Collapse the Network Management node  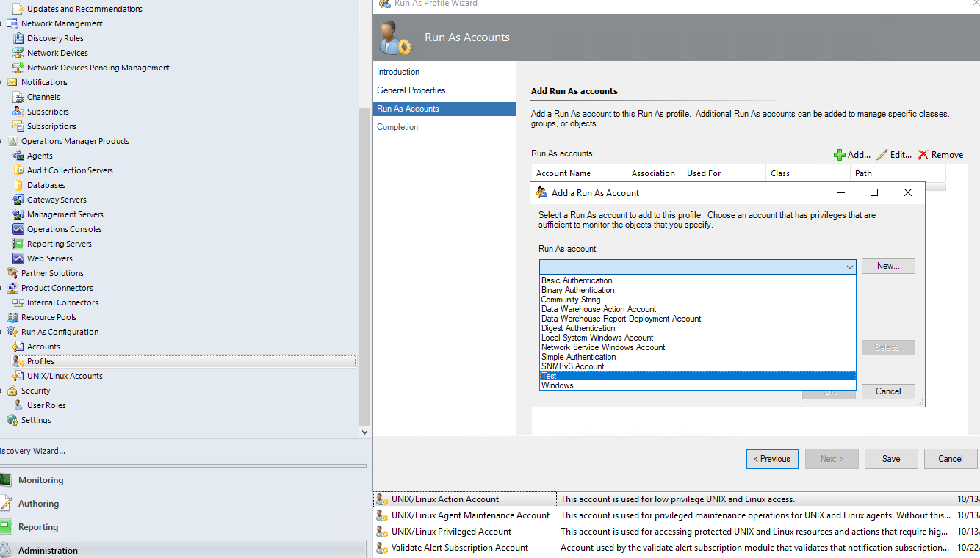coord(2,23)
